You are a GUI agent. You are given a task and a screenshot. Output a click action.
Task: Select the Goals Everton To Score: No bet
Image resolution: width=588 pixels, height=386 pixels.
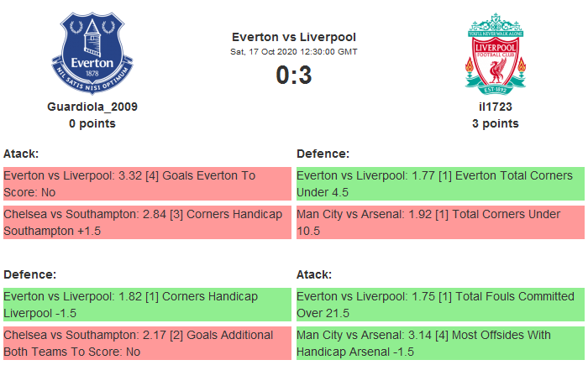pos(147,184)
